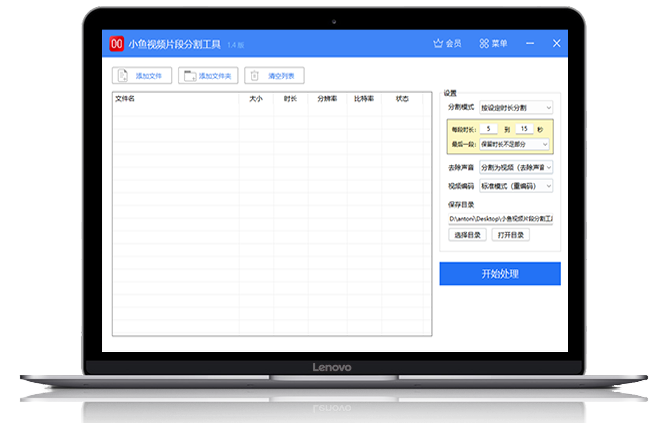Close the 小鱼视频片段分割工具 window
The image size is (665, 423).
[x=556, y=43]
